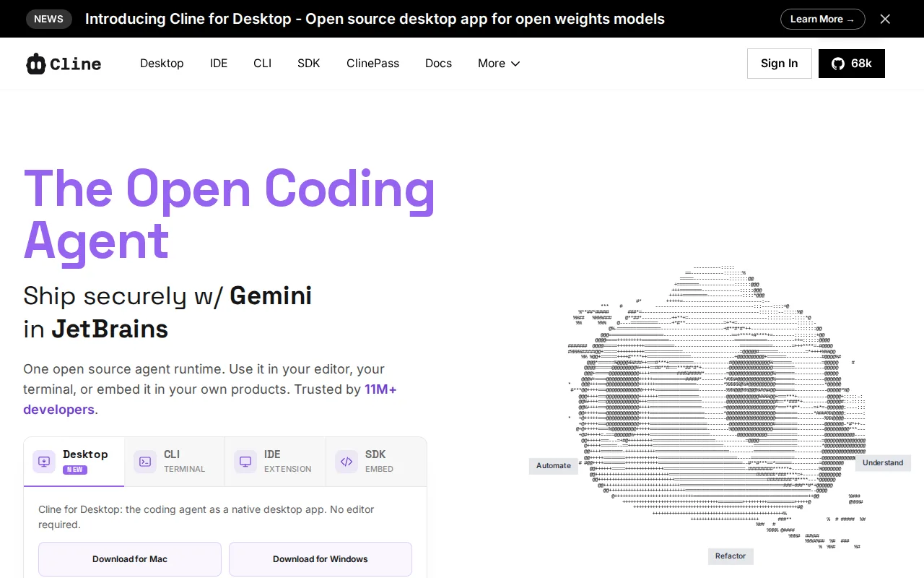This screenshot has height=578, width=924.
Task: Click the 'Gemini' word in the subheading
Action: (x=271, y=296)
